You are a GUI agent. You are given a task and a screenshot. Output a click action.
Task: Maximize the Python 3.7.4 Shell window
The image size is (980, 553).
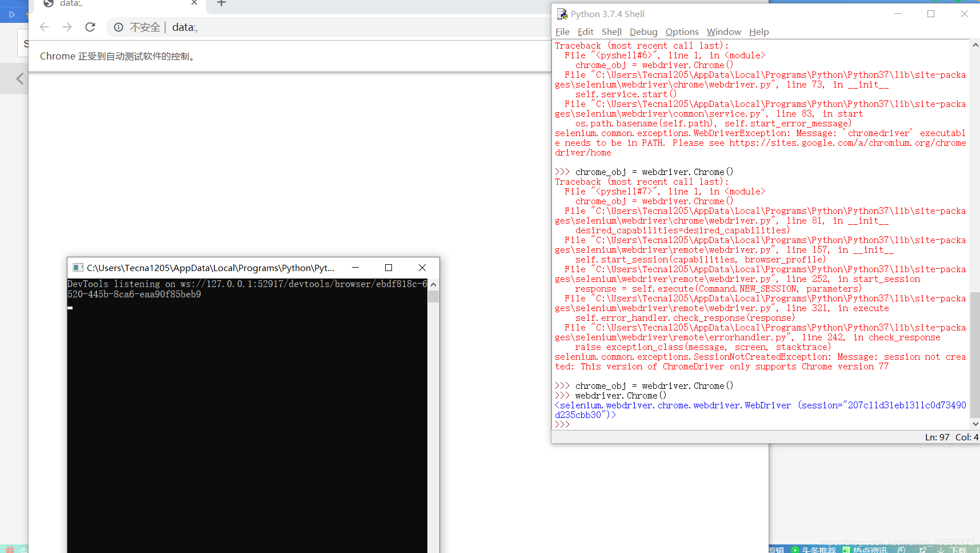931,14
